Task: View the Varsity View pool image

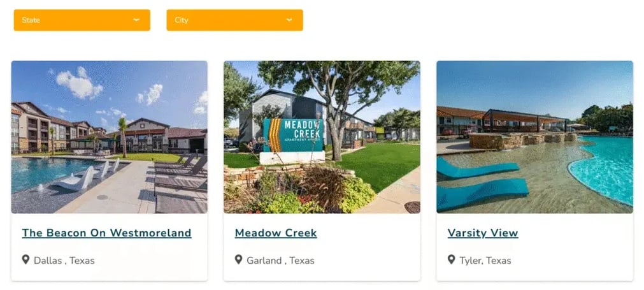Action: pyautogui.click(x=534, y=137)
